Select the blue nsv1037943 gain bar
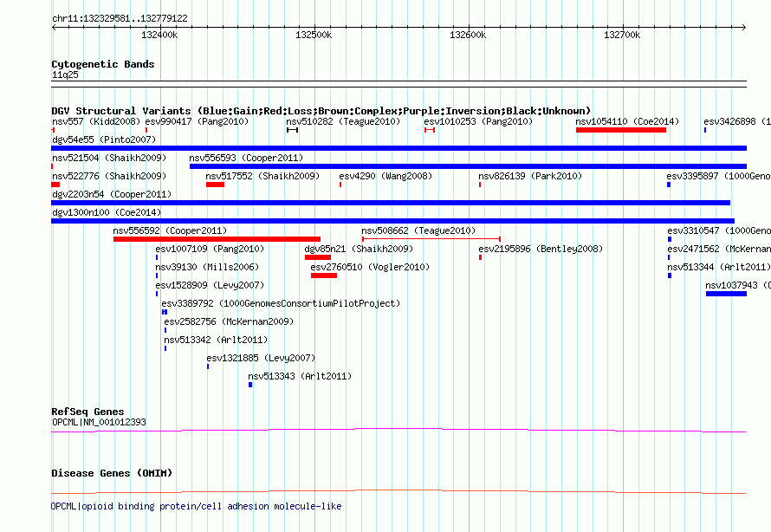771x532 pixels. pyautogui.click(x=726, y=294)
